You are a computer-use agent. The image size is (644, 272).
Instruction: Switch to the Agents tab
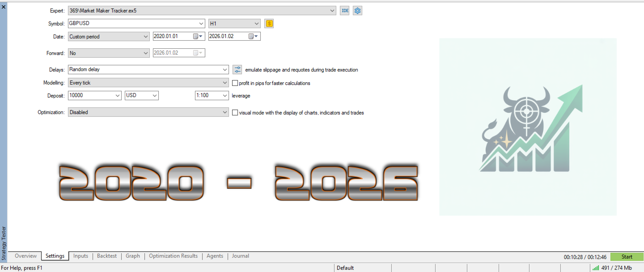coord(215,256)
